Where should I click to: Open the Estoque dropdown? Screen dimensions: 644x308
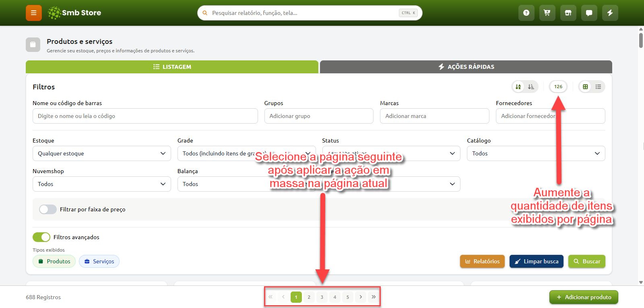pyautogui.click(x=101, y=153)
